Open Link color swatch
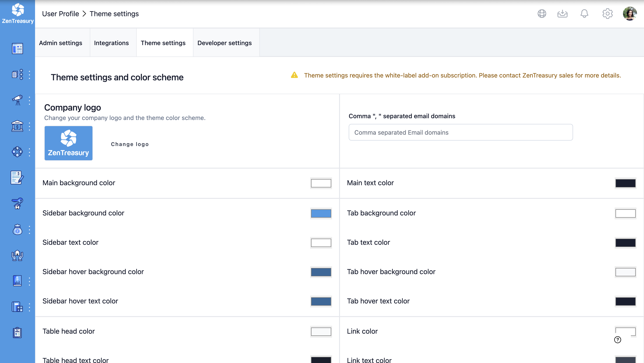The width and height of the screenshot is (644, 363). [625, 331]
